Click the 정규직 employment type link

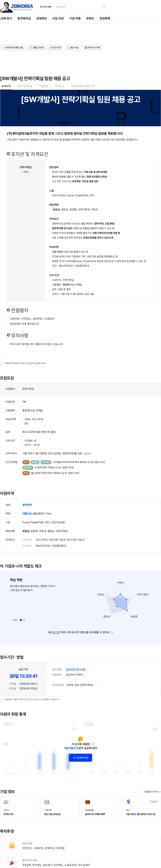pyautogui.click(x=26, y=410)
